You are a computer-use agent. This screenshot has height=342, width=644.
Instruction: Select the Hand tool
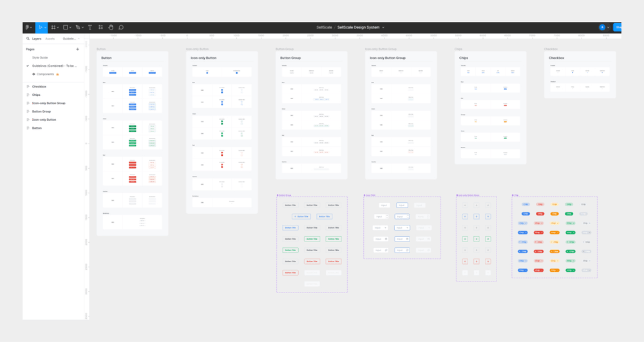click(111, 28)
